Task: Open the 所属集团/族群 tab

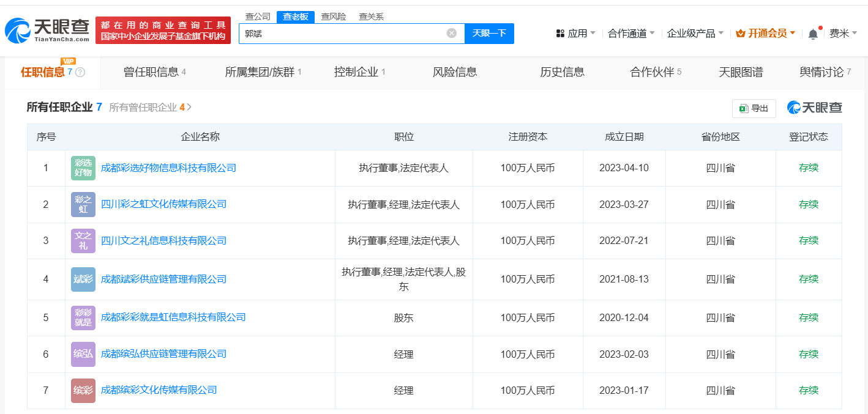Action: pyautogui.click(x=263, y=72)
